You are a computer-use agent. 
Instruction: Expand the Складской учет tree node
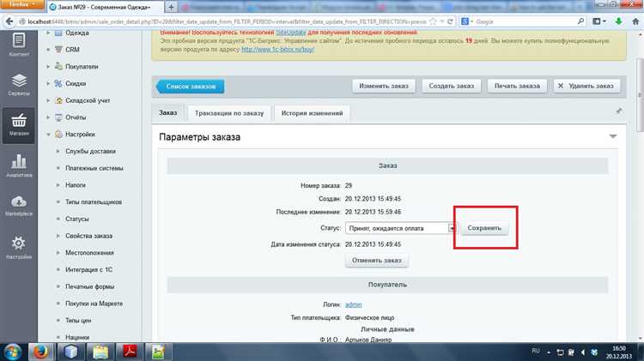coord(48,100)
